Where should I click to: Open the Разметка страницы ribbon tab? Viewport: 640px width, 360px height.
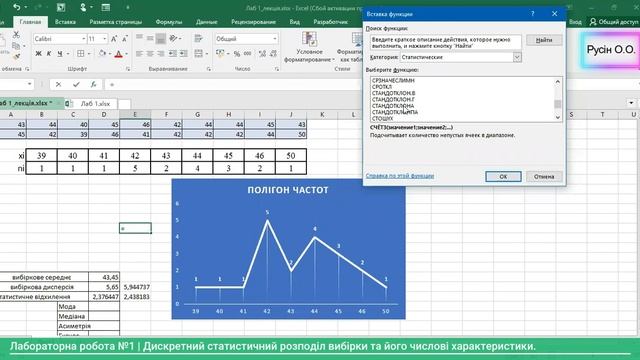point(116,22)
